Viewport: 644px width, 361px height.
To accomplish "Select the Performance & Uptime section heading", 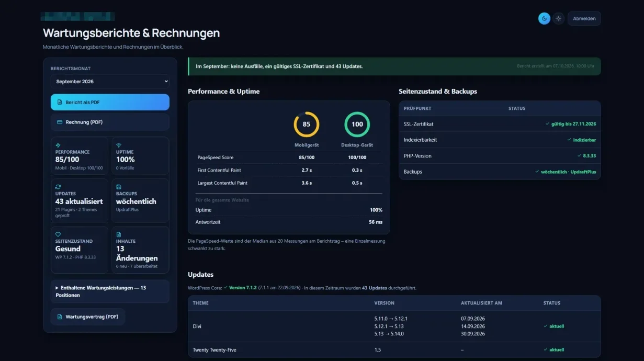I will pyautogui.click(x=224, y=91).
